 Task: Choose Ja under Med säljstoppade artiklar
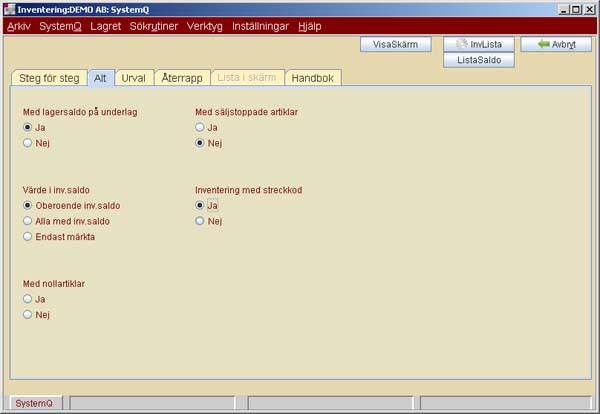(x=200, y=128)
